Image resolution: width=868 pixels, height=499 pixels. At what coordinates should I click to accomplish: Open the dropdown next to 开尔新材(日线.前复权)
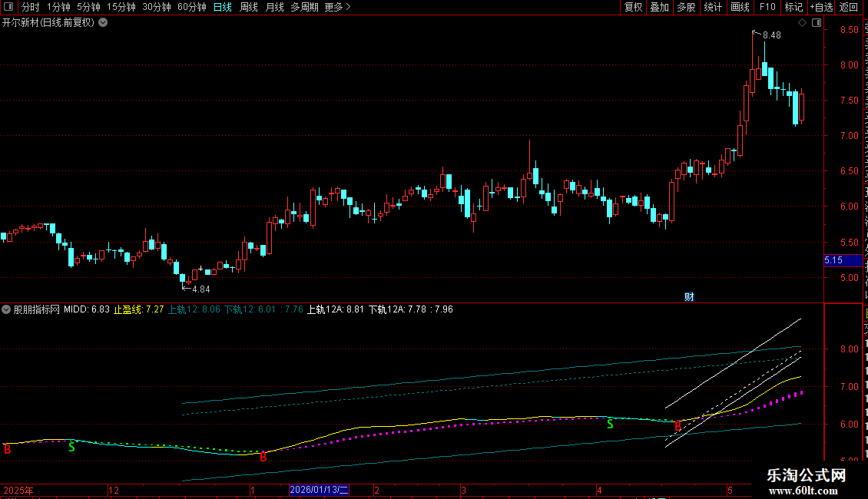(103, 23)
